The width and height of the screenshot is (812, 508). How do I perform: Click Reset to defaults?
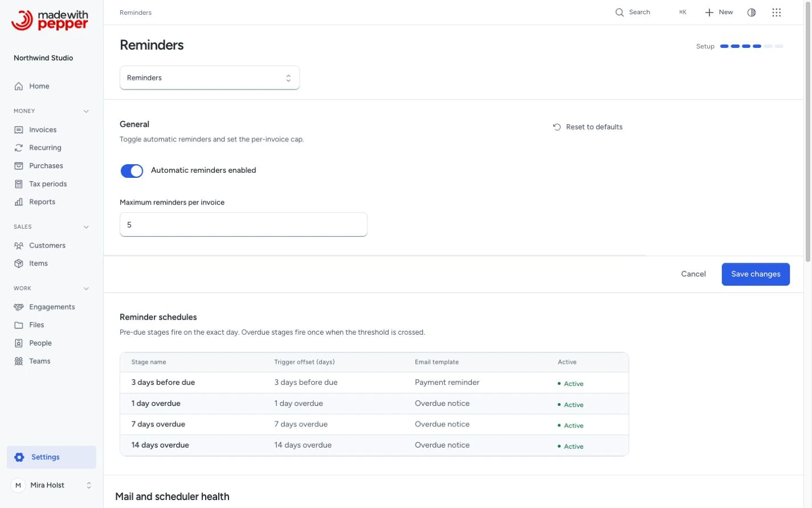[587, 127]
